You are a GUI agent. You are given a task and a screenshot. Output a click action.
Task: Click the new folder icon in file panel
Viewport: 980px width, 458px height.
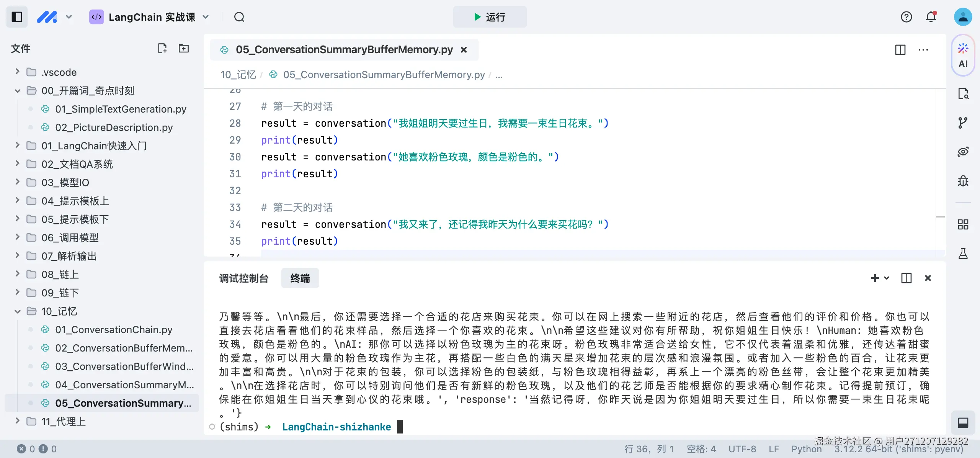[x=184, y=48]
